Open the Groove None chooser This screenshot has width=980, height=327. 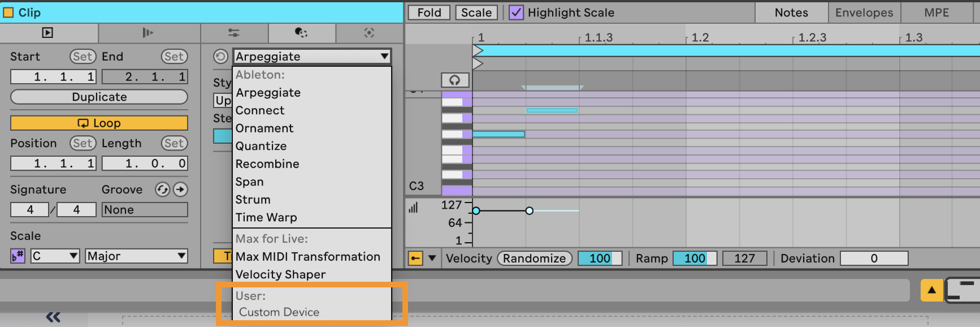pyautogui.click(x=145, y=210)
